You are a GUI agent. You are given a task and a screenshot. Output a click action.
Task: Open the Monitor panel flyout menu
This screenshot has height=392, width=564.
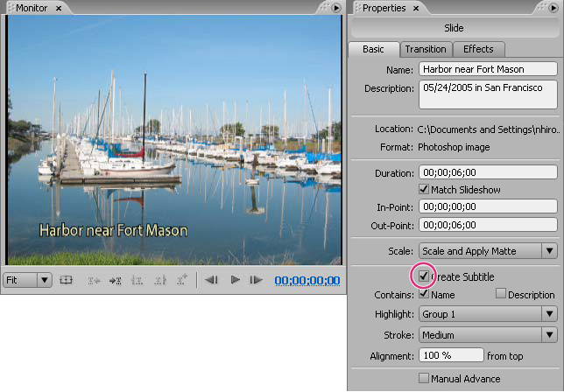[x=336, y=8]
